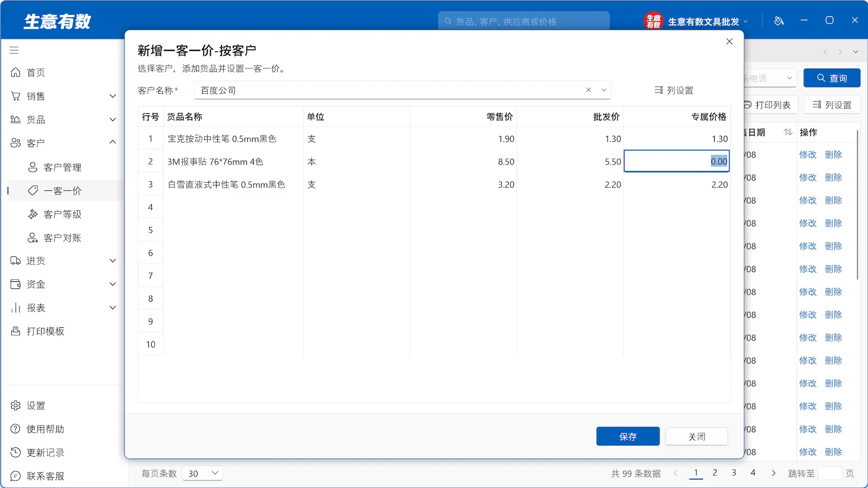Expand the 资金 menu chevron
The height and width of the screenshot is (488, 868).
[113, 284]
